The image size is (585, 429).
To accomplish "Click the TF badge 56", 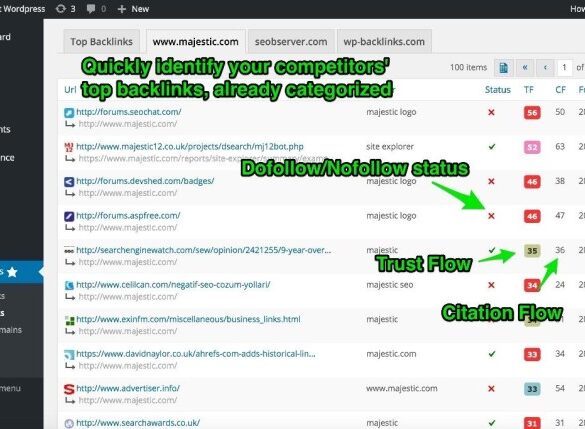I will click(x=532, y=112).
